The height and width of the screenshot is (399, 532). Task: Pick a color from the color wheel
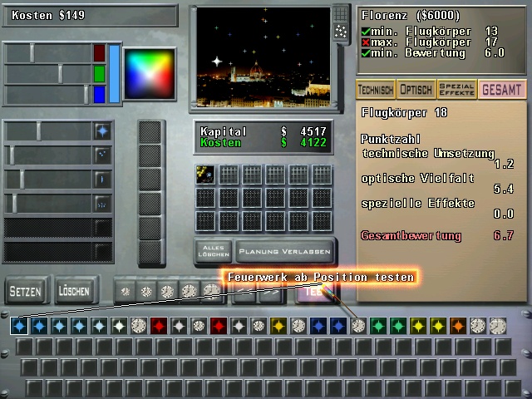click(150, 74)
